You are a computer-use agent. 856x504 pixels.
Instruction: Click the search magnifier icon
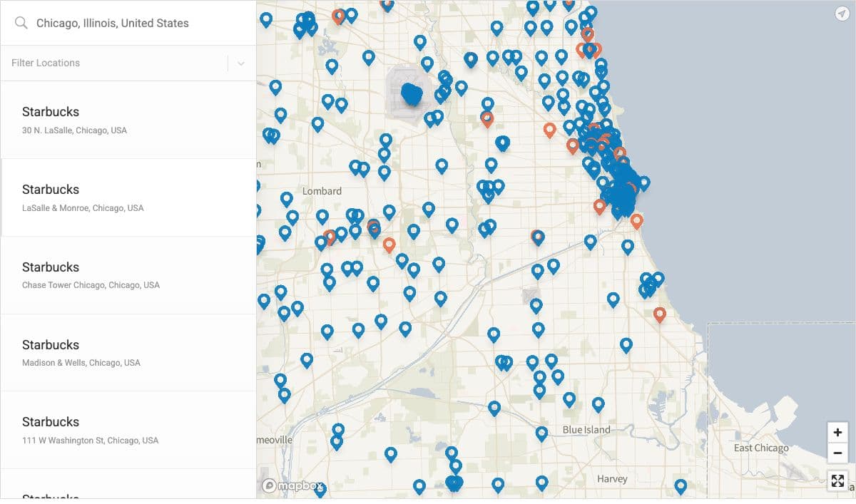21,23
